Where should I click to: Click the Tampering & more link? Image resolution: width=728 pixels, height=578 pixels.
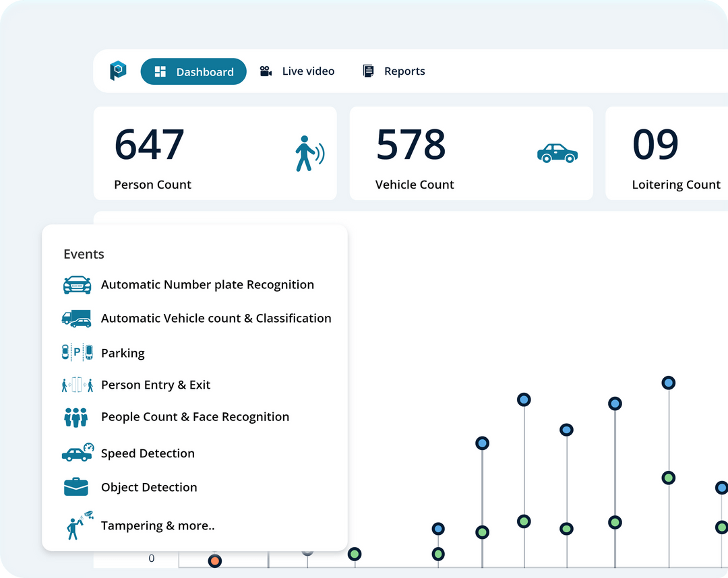[158, 525]
